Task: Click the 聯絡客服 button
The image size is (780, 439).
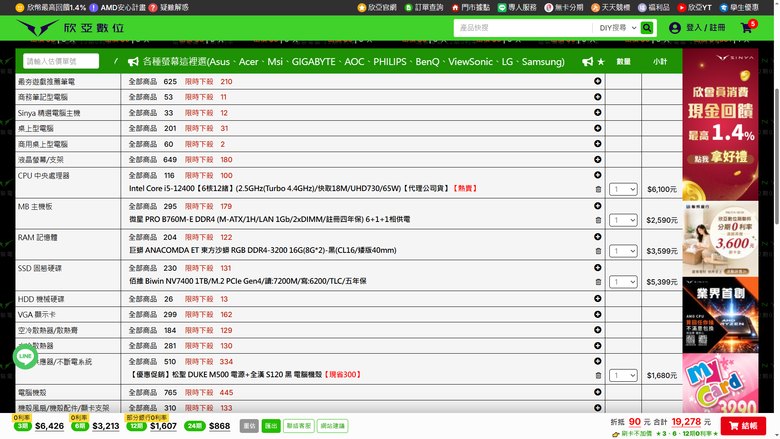Action: click(x=298, y=426)
